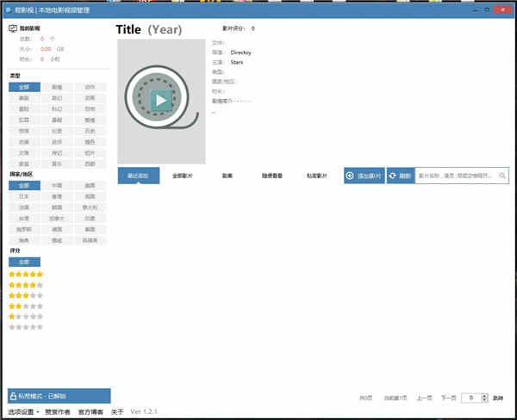Click the 跳转 jump button
Screen dimensions: 517x420
coord(498,398)
